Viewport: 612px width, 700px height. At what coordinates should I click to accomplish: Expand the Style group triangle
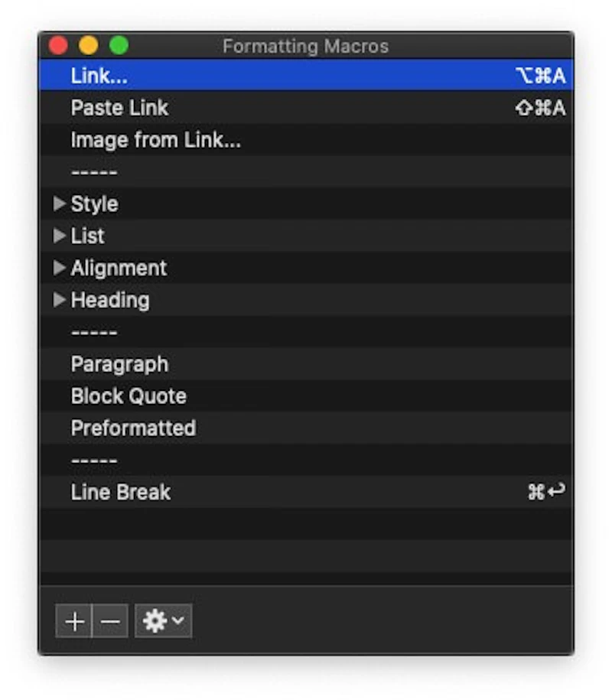pyautogui.click(x=60, y=204)
